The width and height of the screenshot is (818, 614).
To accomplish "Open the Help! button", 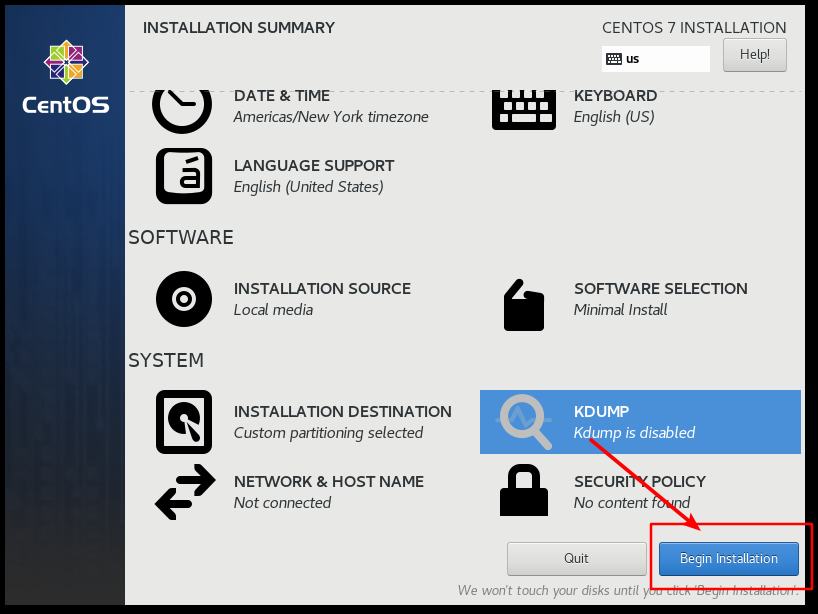I will coord(754,55).
